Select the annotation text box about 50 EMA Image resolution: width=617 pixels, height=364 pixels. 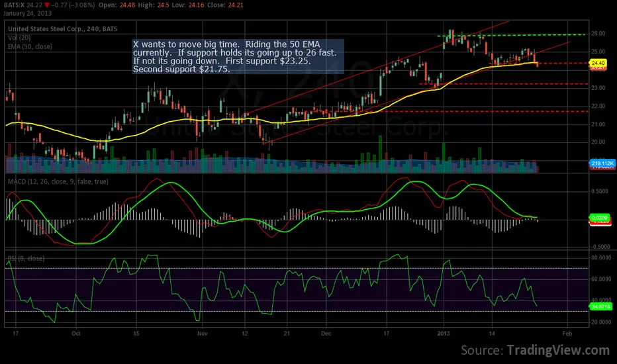click(x=238, y=56)
